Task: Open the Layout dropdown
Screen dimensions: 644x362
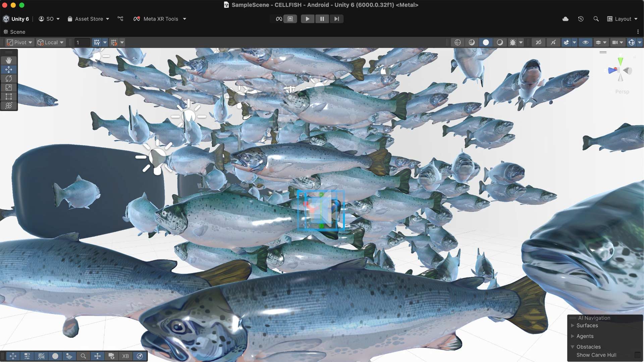Action: pos(623,19)
